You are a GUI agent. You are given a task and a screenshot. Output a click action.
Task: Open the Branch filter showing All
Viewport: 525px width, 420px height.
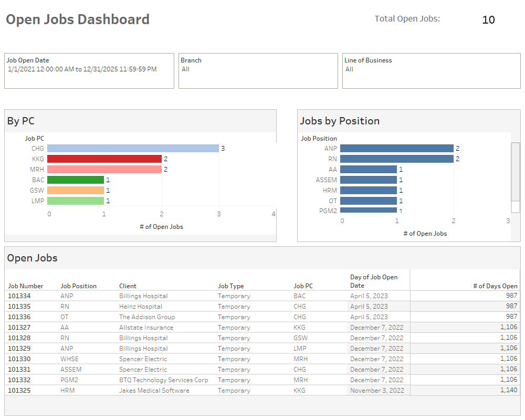(257, 71)
